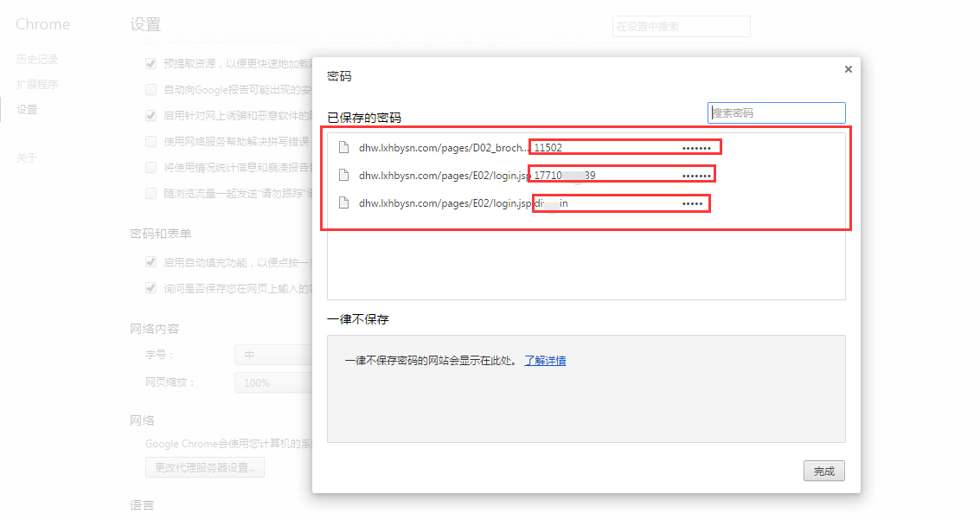Image resolution: width=980 pixels, height=520 pixels.
Task: Open the 字号 dropdown showing 中
Action: point(273,355)
